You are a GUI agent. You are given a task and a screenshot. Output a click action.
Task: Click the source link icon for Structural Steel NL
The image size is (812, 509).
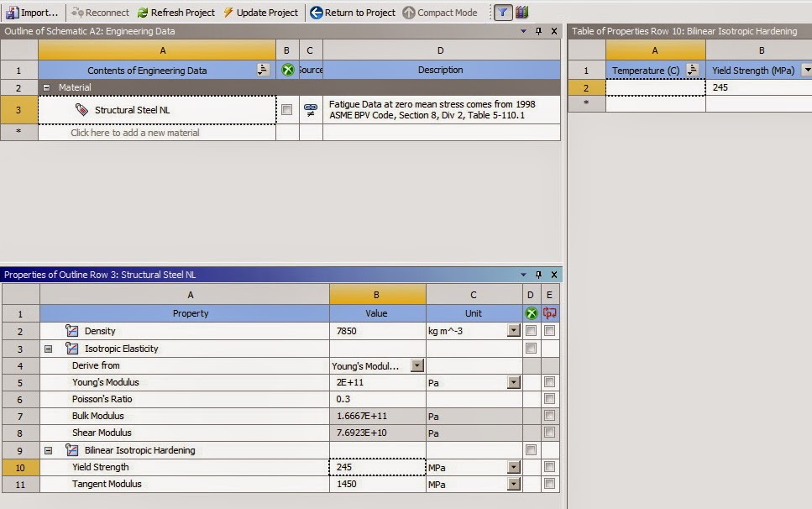point(311,110)
